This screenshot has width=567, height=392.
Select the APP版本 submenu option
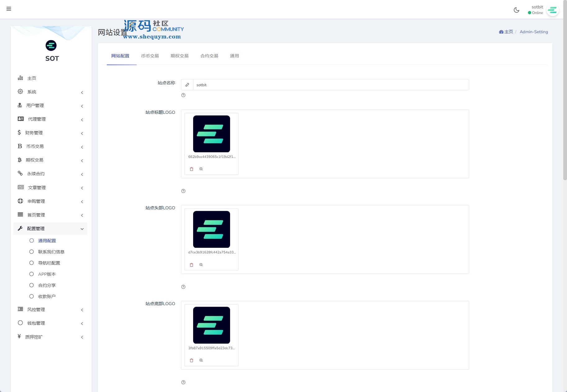pos(47,274)
